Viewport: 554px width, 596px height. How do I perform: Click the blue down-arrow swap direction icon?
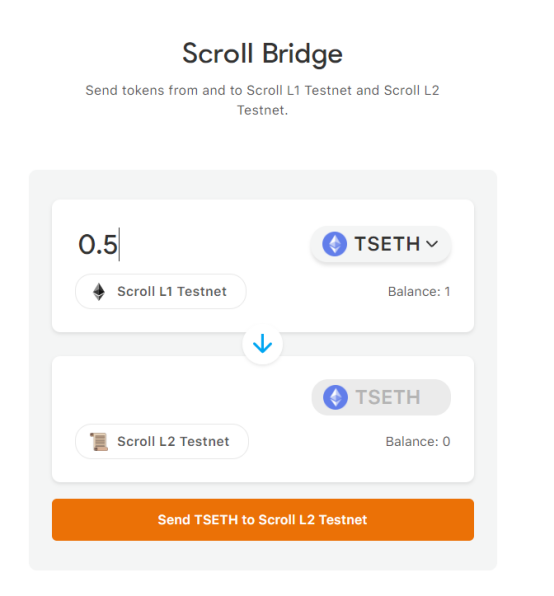point(262,344)
